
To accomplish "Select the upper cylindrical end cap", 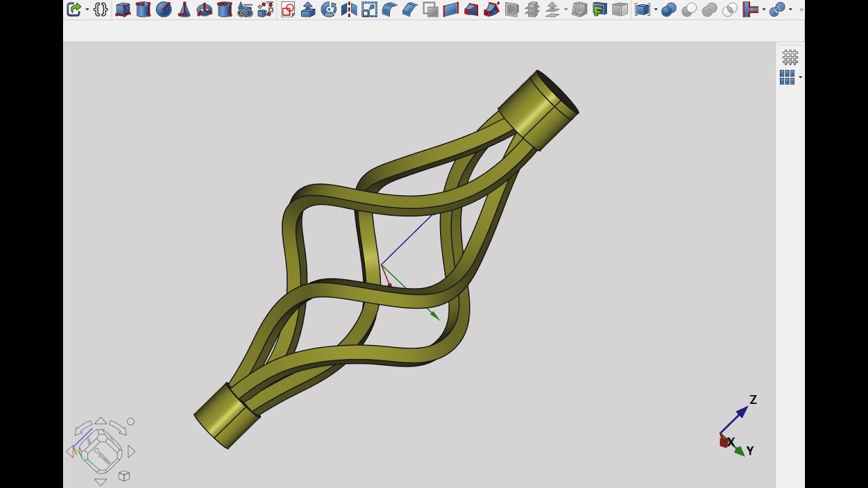I will (538, 110).
